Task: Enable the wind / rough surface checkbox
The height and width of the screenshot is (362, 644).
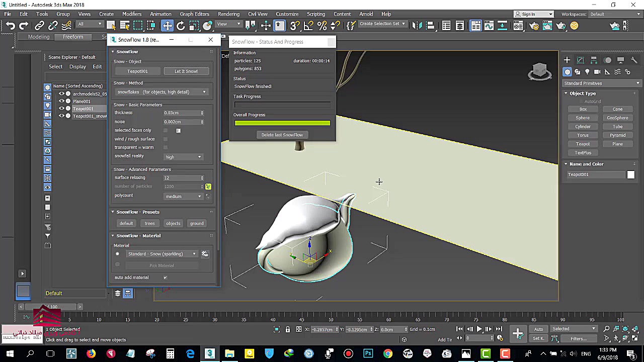Action: click(166, 139)
